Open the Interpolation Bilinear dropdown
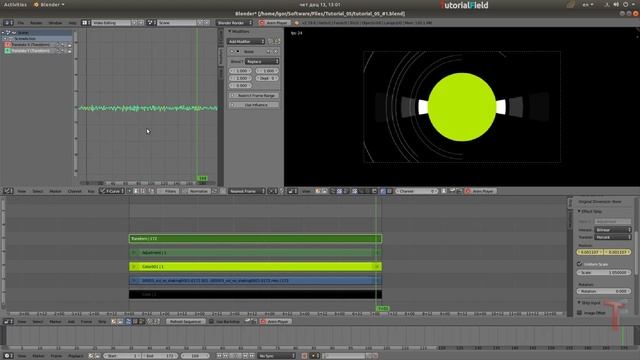640x360 pixels. tap(613, 230)
